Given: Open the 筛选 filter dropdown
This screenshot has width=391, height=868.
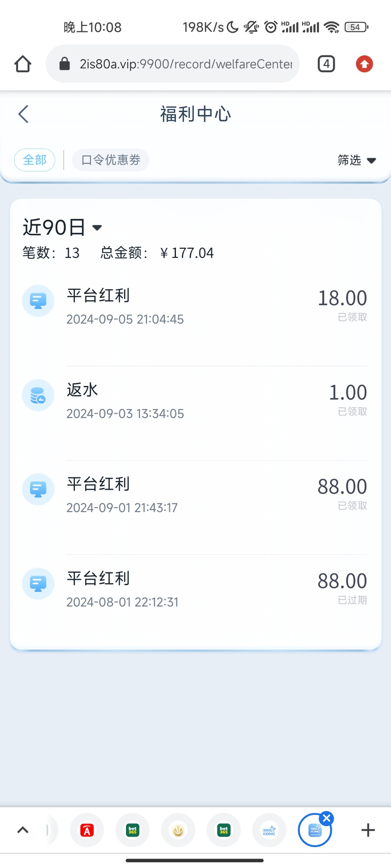Looking at the screenshot, I should coord(357,160).
